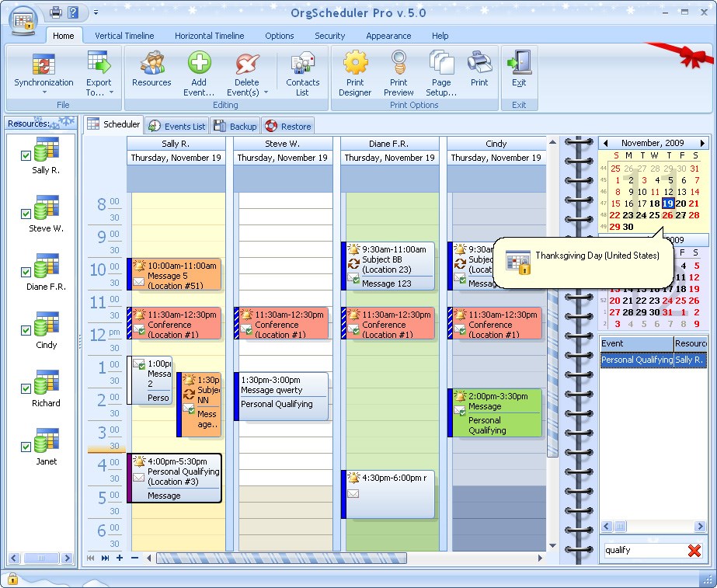The image size is (717, 588).
Task: Go to previous month in calendar
Action: coord(605,143)
